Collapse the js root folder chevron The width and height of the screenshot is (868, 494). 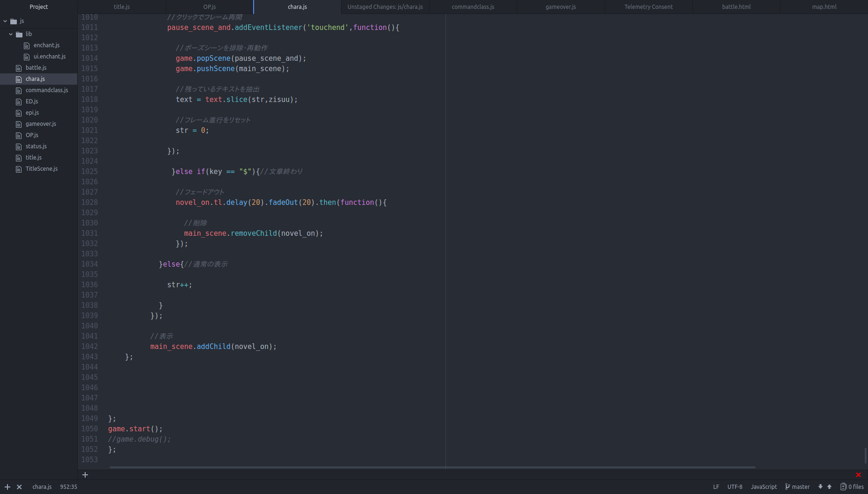pos(5,21)
